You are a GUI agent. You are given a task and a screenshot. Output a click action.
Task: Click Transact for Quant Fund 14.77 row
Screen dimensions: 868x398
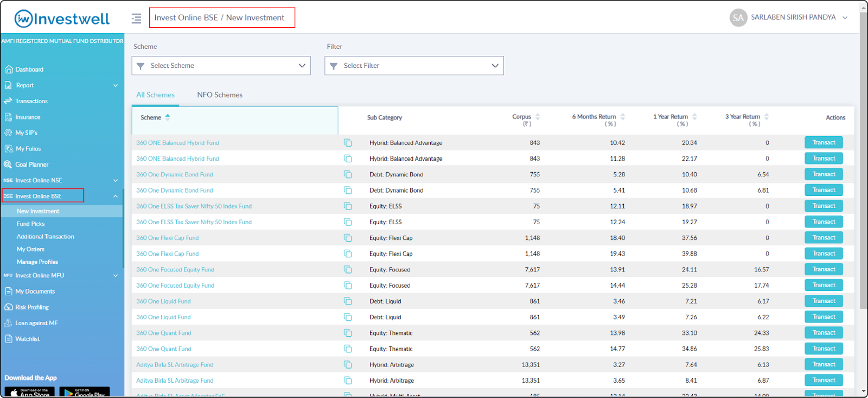pos(824,349)
